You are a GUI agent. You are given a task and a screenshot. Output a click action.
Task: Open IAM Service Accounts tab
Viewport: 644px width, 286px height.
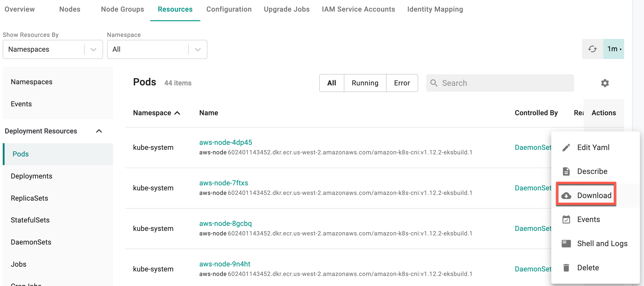click(358, 9)
